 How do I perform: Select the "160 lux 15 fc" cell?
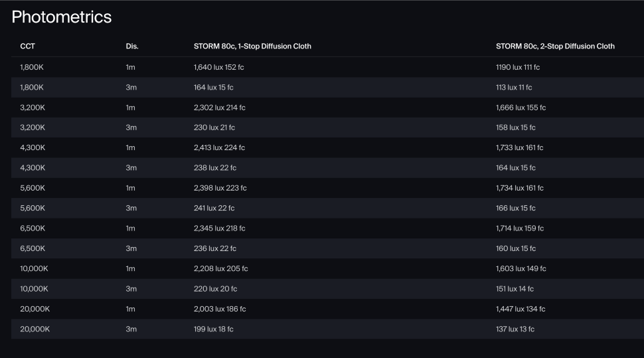click(x=516, y=248)
